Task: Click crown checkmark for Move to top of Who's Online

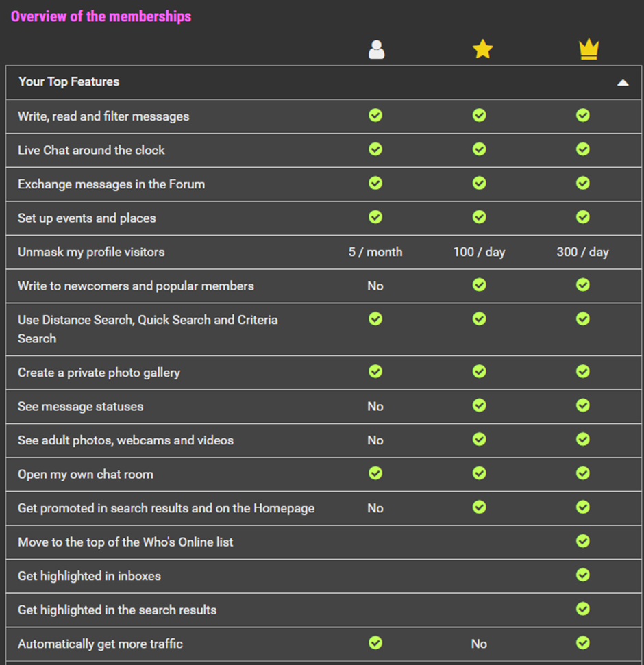Action: coord(583,541)
